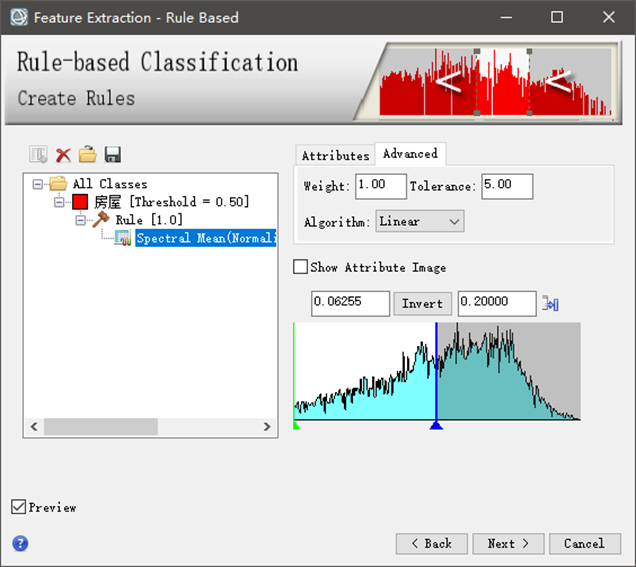Screen dimensions: 636x567
Task: Collapse the All Classes tree node
Action: coord(37,185)
